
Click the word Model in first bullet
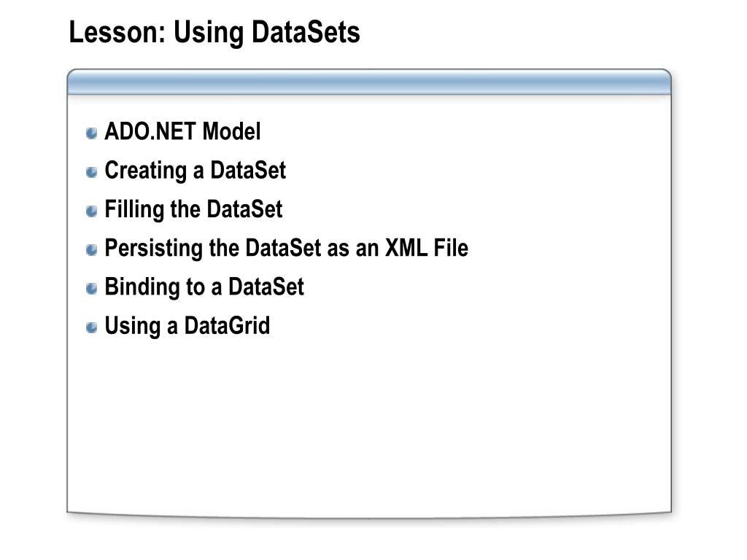(231, 131)
